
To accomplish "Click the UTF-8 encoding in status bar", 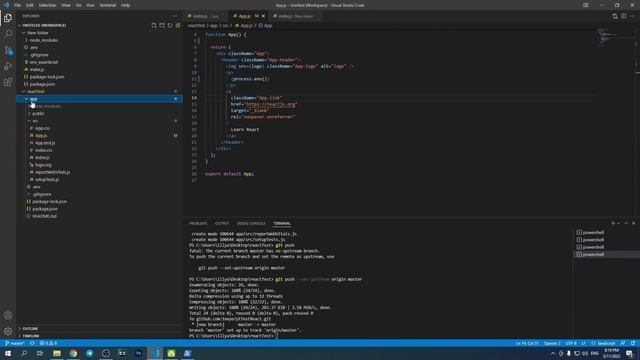I will pyautogui.click(x=571, y=343).
